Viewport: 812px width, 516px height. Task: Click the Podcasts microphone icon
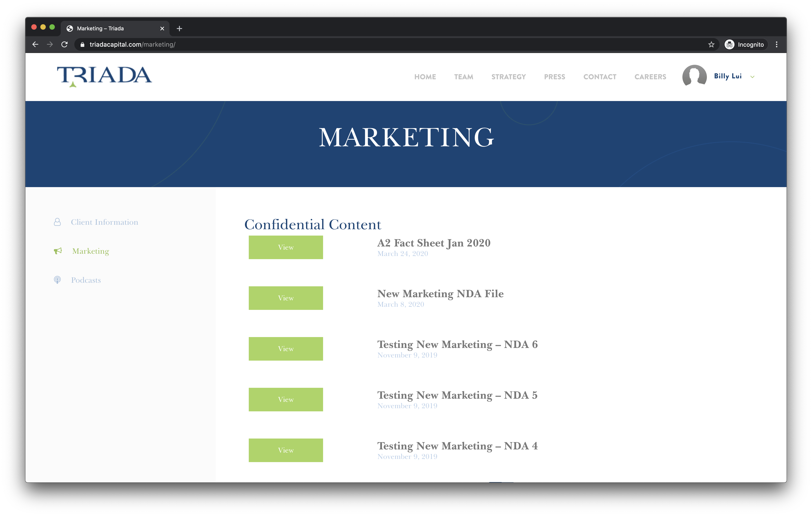pos(57,280)
